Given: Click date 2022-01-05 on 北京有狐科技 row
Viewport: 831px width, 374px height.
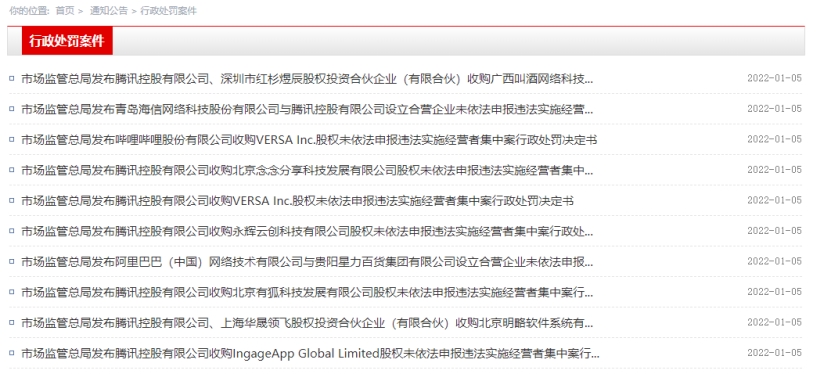Looking at the screenshot, I should click(x=774, y=291).
